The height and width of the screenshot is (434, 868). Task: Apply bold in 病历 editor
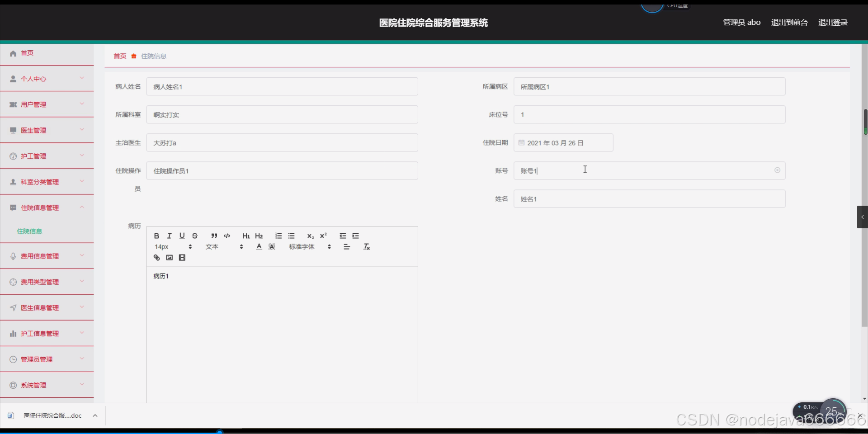(x=156, y=236)
